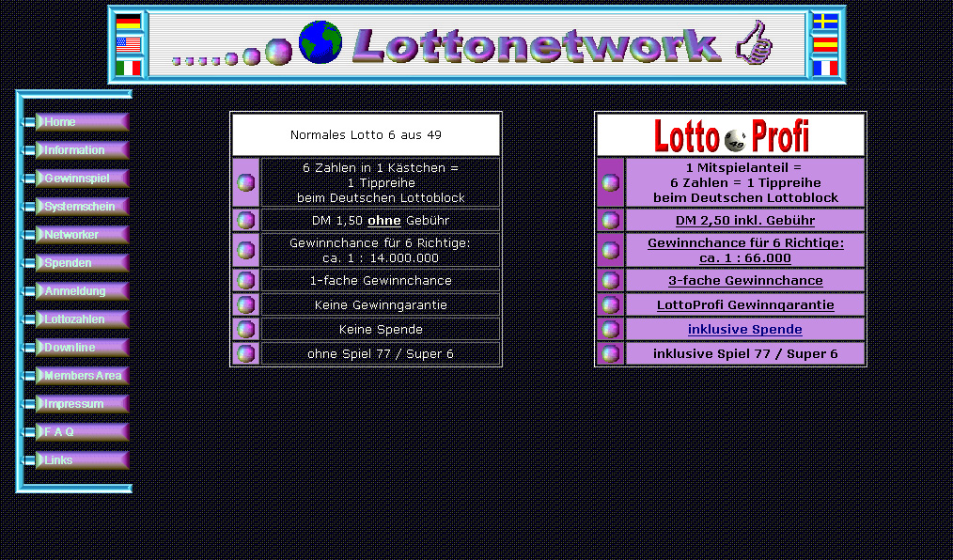Follow the 'DM 2,50 inkl. Gebühr' link
This screenshot has width=953, height=560.
coord(745,221)
